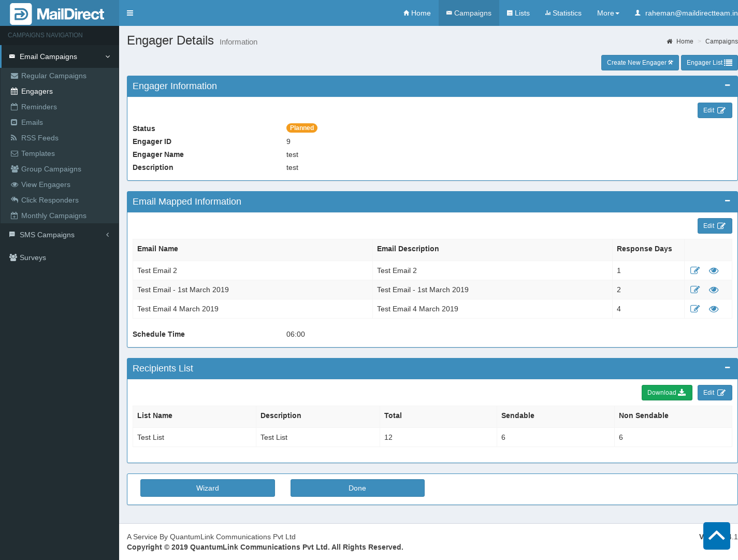Click edit icon for Test Email 4 March 2019
The image size is (738, 560).
[x=695, y=309]
